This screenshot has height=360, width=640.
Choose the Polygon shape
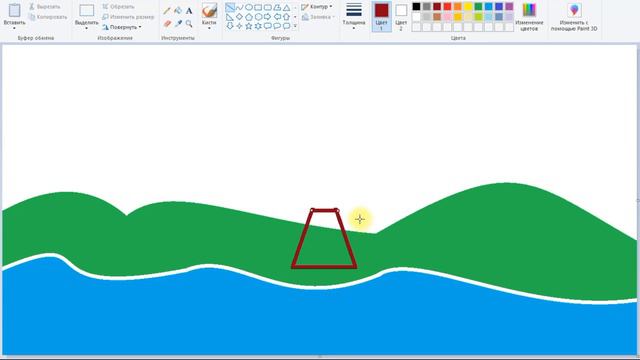[x=277, y=7]
